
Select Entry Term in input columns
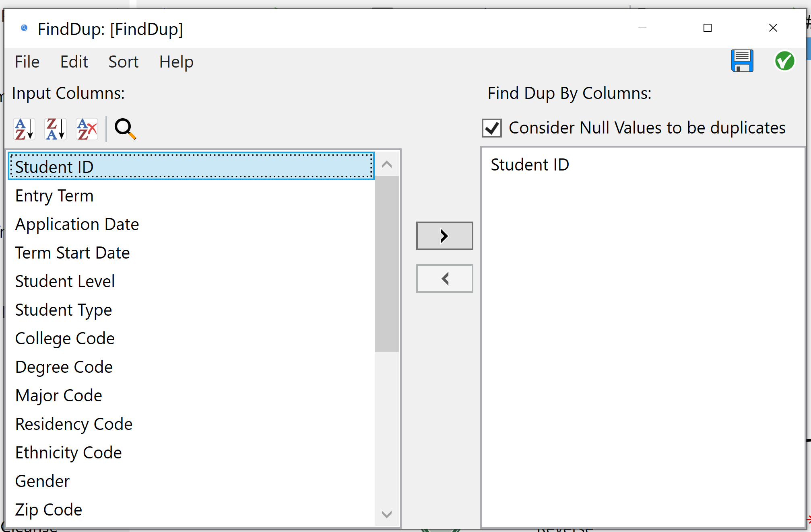(x=54, y=196)
